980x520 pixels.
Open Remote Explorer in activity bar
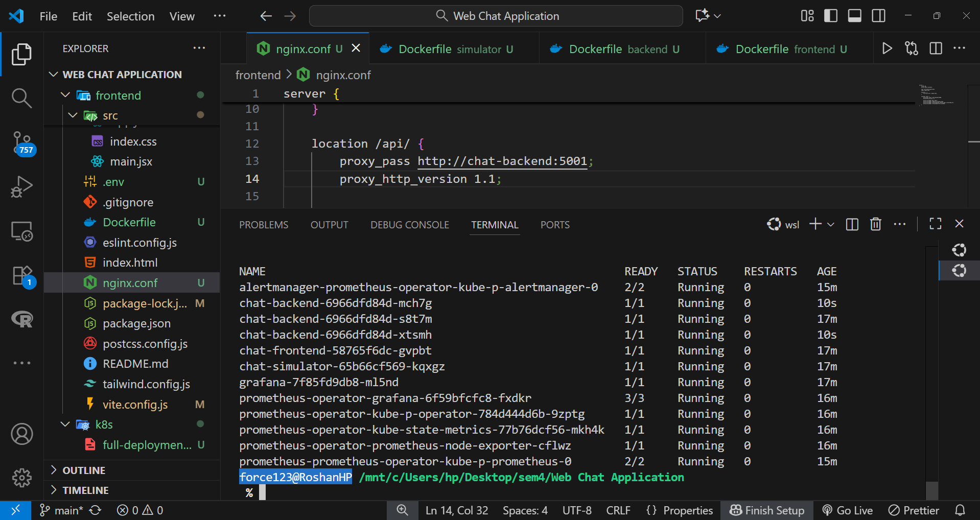pos(21,231)
